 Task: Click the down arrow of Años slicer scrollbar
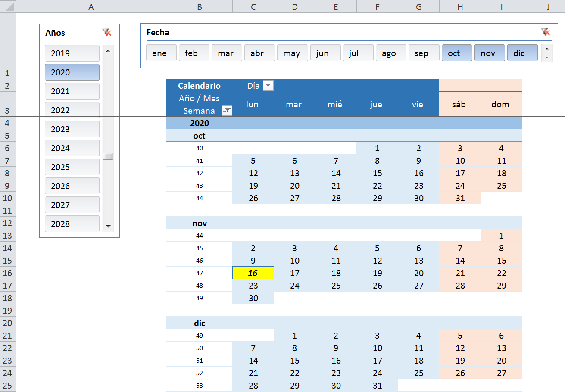pos(108,226)
